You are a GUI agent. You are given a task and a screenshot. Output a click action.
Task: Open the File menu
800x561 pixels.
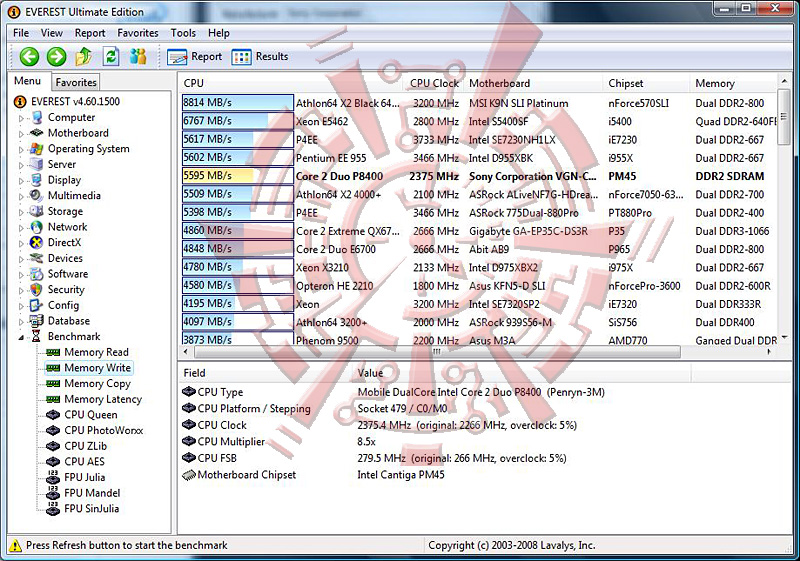click(21, 33)
